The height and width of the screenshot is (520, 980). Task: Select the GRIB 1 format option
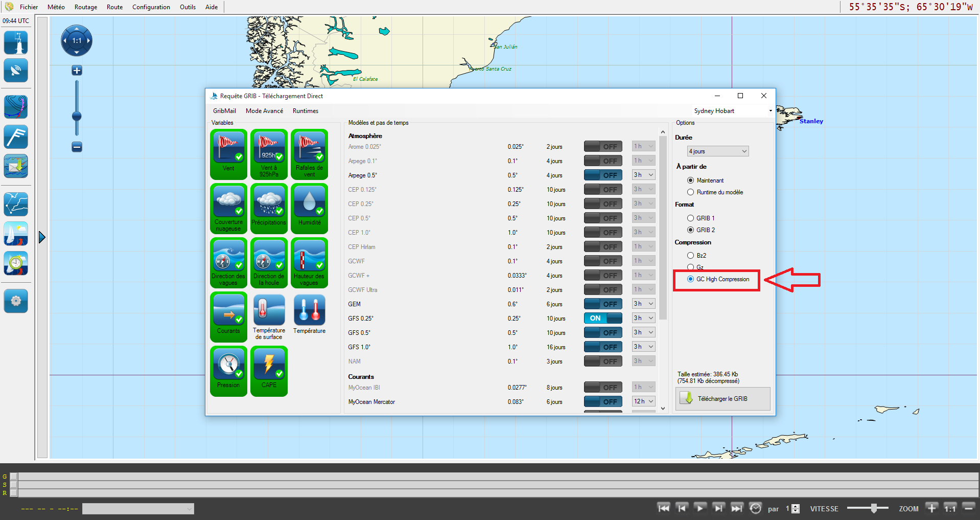tap(691, 218)
